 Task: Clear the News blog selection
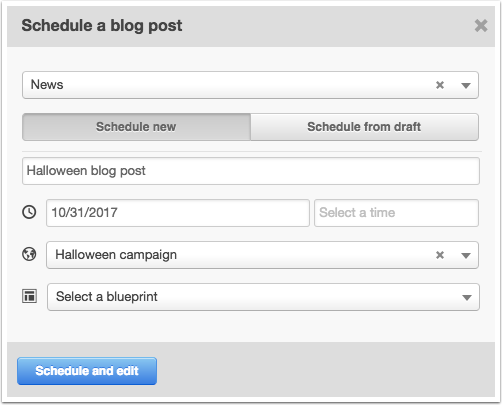point(440,85)
